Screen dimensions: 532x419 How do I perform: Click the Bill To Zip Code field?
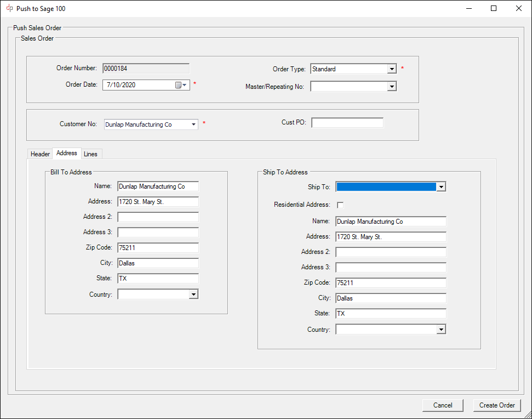(158, 248)
